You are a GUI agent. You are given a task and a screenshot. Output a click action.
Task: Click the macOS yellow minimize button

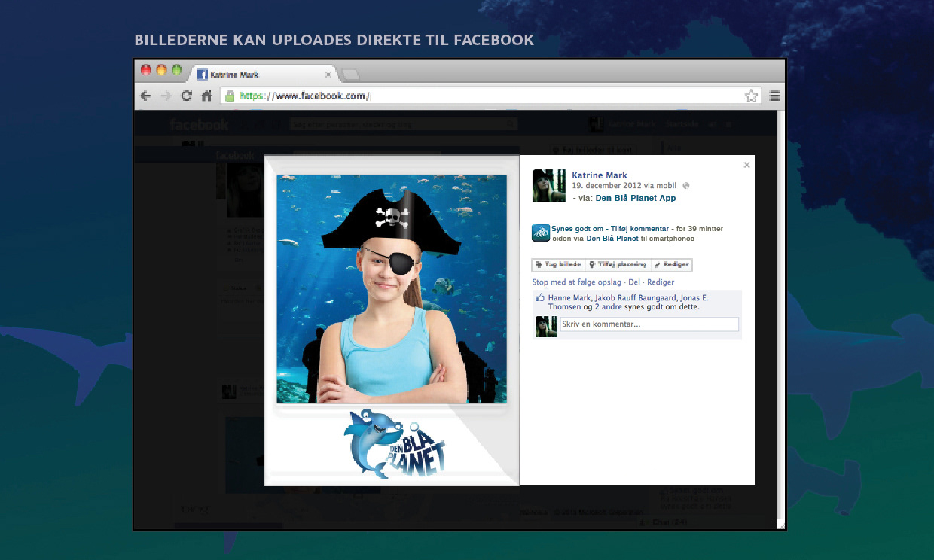click(x=161, y=70)
